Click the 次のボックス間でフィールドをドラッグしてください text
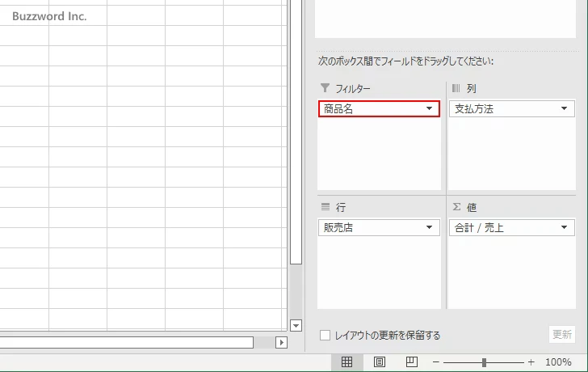Image resolution: width=588 pixels, height=372 pixels. point(405,61)
